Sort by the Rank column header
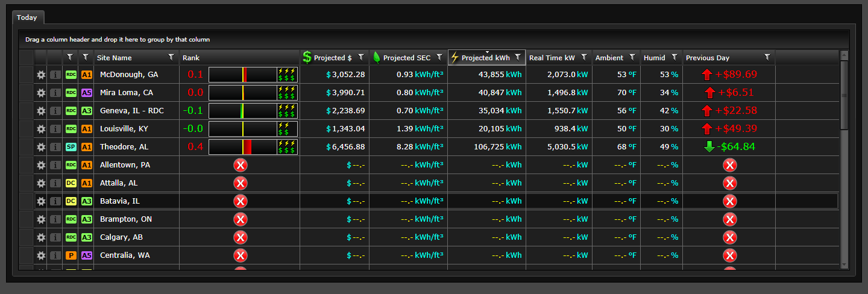Image resolution: width=868 pixels, height=294 pixels. click(191, 58)
